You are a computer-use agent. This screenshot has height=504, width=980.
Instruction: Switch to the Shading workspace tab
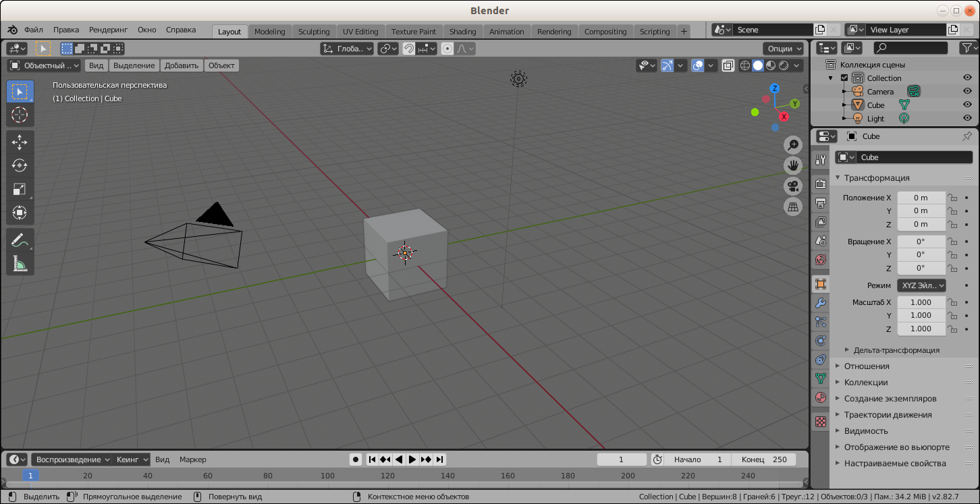(462, 32)
